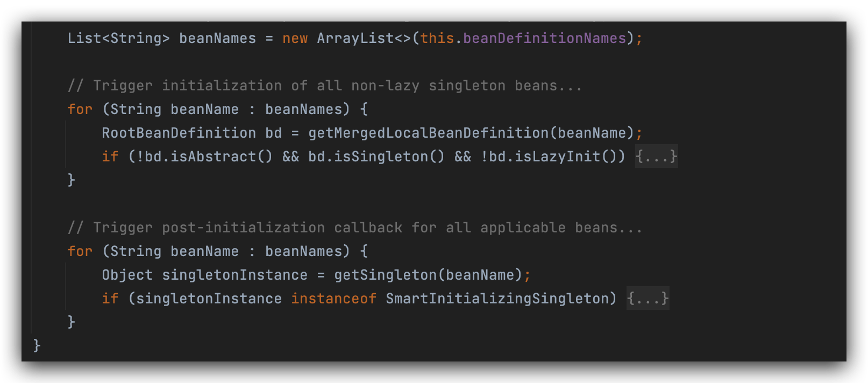This screenshot has width=868, height=383.
Task: Click the getSingleton method call
Action: coord(385,275)
